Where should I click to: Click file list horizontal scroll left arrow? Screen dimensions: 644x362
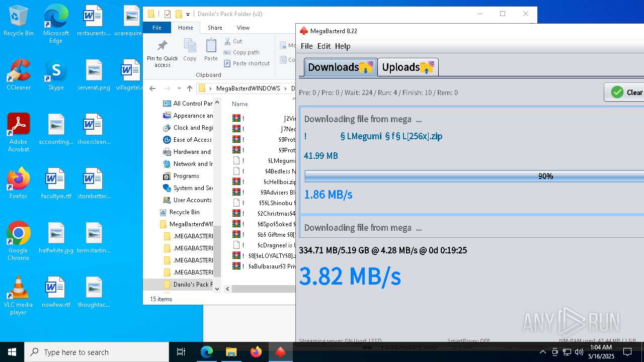coord(227,289)
